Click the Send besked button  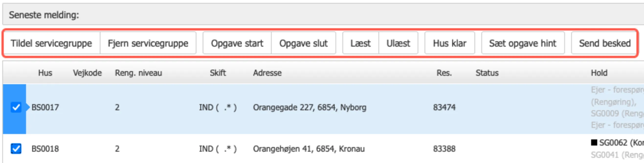pyautogui.click(x=604, y=43)
